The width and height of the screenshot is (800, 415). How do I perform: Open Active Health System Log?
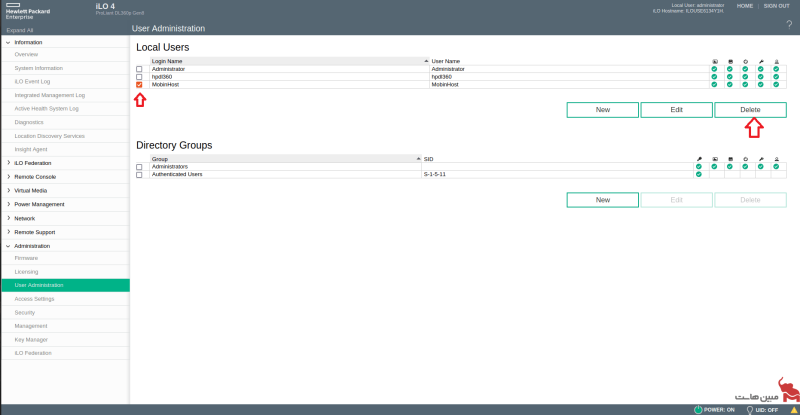point(46,108)
